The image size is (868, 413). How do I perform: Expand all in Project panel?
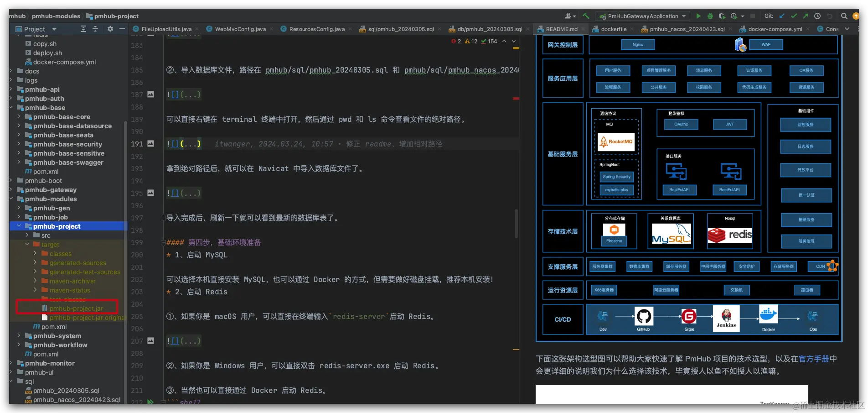coord(83,29)
